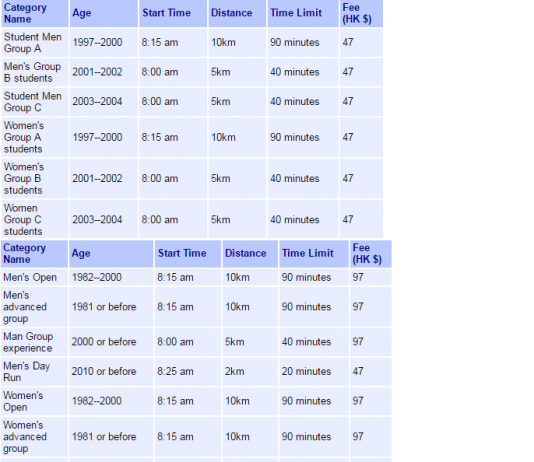The width and height of the screenshot is (534, 462).
Task: Select the Men's Day Run category
Action: (x=34, y=371)
